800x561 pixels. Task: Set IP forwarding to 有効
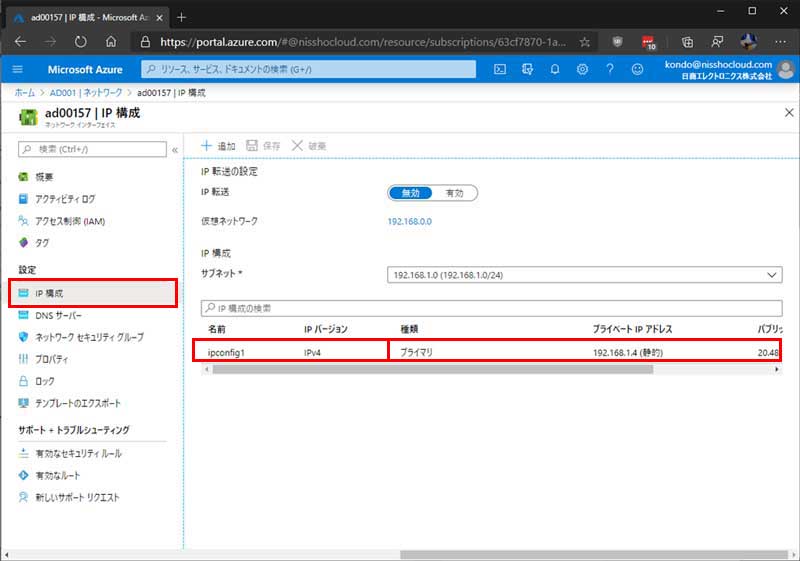coord(455,193)
